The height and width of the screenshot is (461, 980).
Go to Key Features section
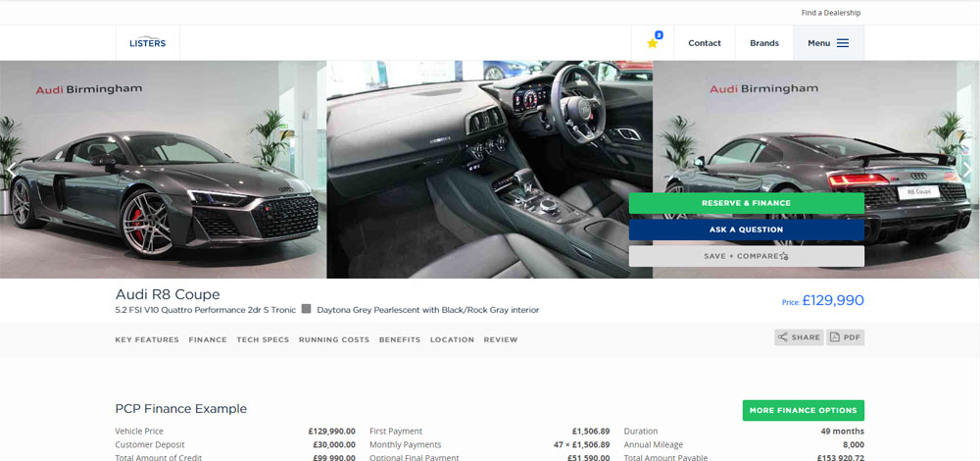(147, 340)
